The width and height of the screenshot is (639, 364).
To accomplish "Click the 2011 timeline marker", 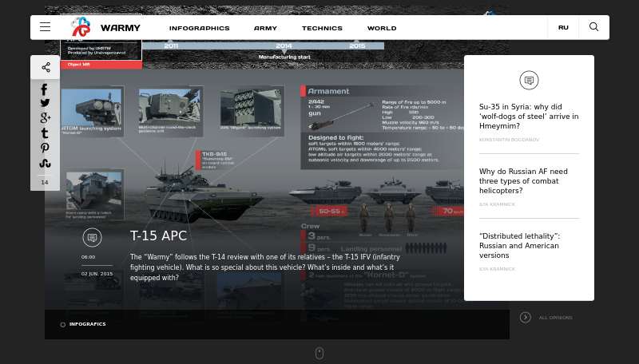I will click(171, 45).
